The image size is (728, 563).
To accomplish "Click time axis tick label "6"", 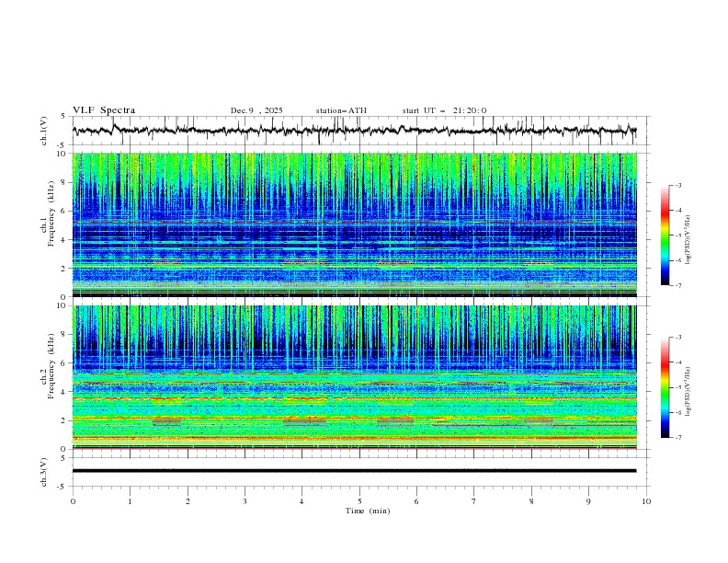I will 417,501.
